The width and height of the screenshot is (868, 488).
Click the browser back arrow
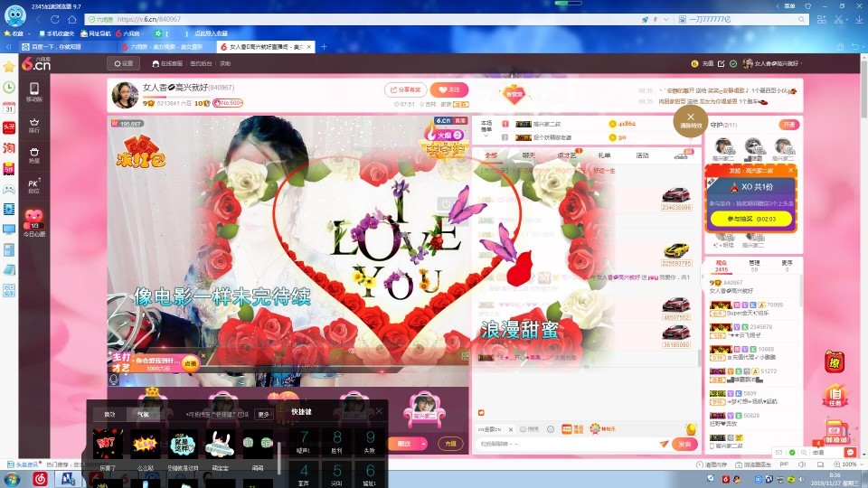click(39, 19)
